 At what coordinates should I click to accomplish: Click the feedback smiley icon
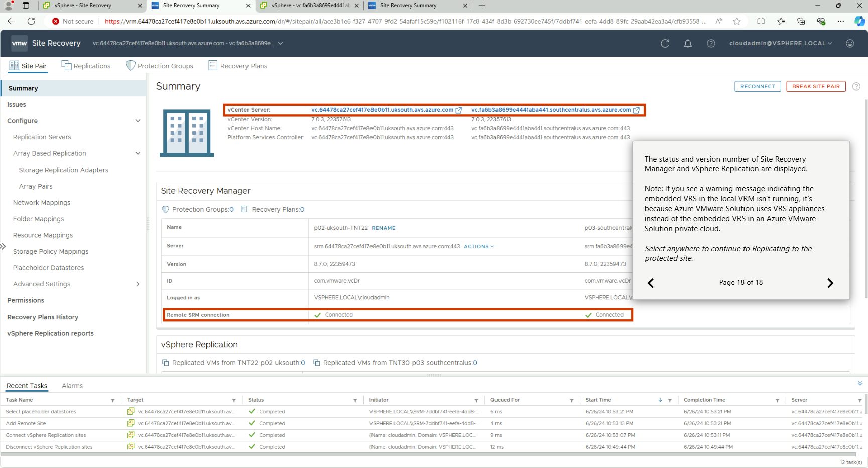[850, 43]
